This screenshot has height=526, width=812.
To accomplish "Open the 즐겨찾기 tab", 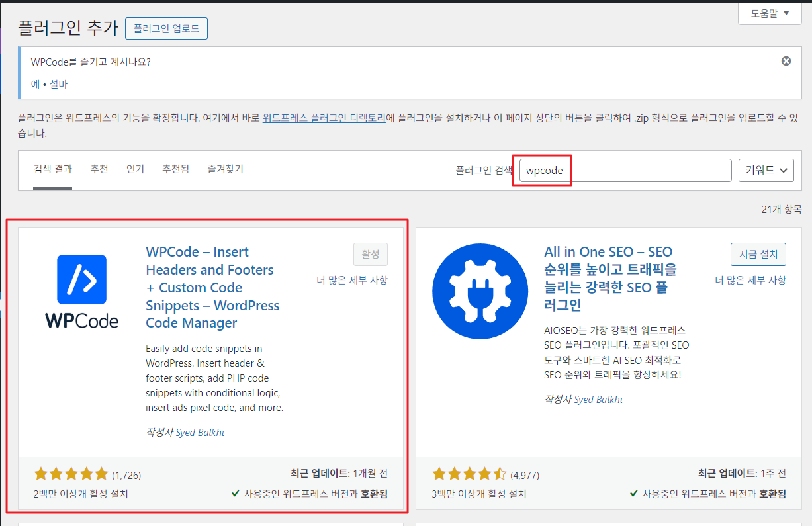I will point(225,169).
